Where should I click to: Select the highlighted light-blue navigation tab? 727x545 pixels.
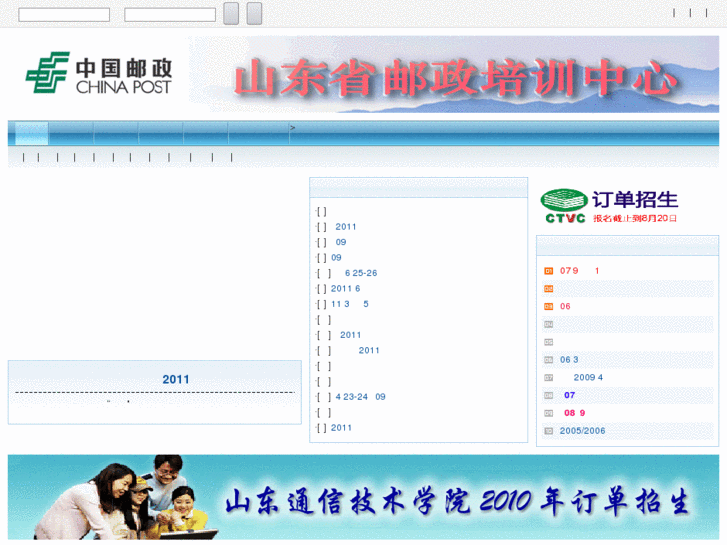(x=32, y=133)
